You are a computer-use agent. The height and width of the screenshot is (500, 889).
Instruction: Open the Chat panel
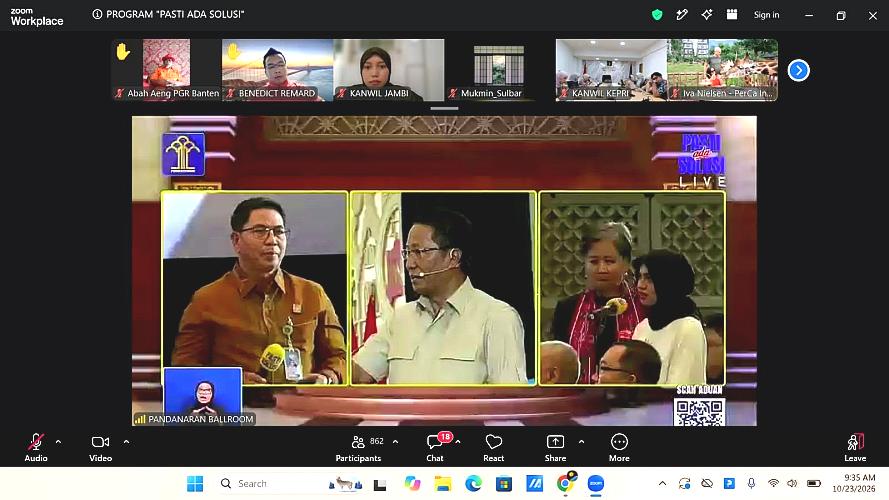tap(435, 447)
